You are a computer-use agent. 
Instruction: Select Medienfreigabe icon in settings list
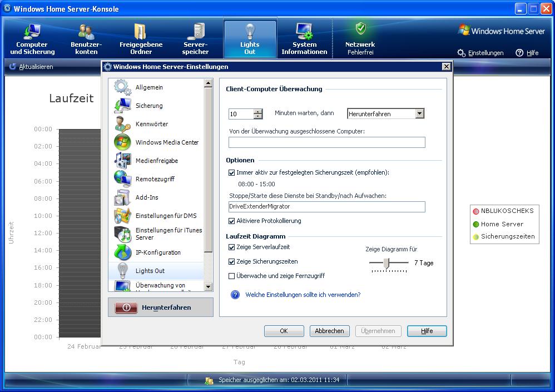pyautogui.click(x=122, y=161)
